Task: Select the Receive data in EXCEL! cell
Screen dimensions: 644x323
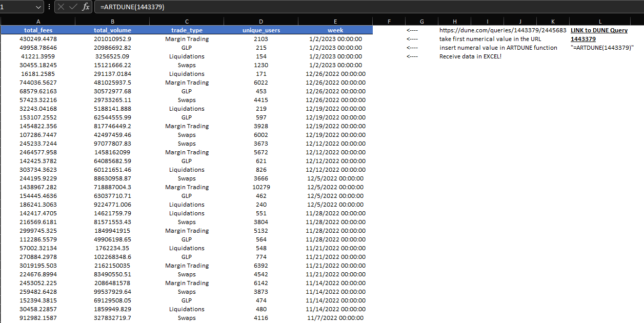Action: (x=470, y=56)
